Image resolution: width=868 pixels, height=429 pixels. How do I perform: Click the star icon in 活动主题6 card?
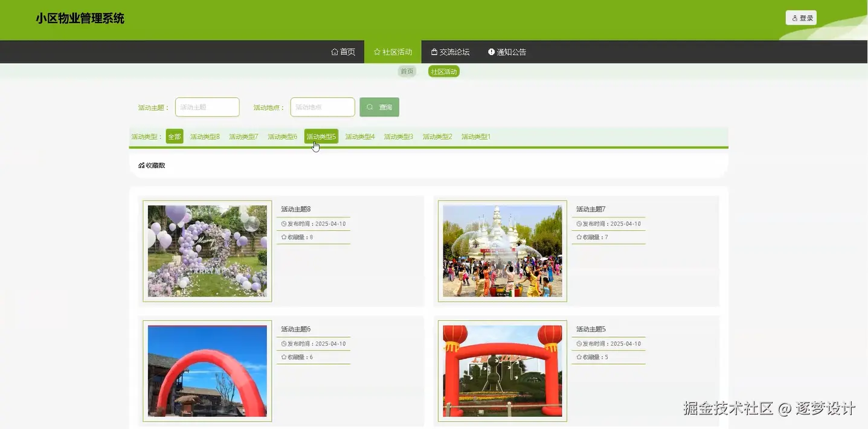pos(284,357)
